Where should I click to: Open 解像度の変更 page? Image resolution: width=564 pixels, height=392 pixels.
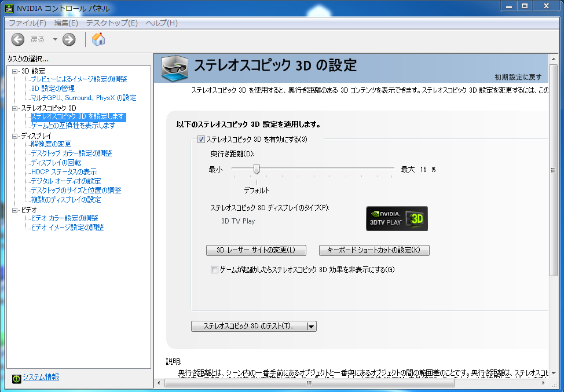51,144
